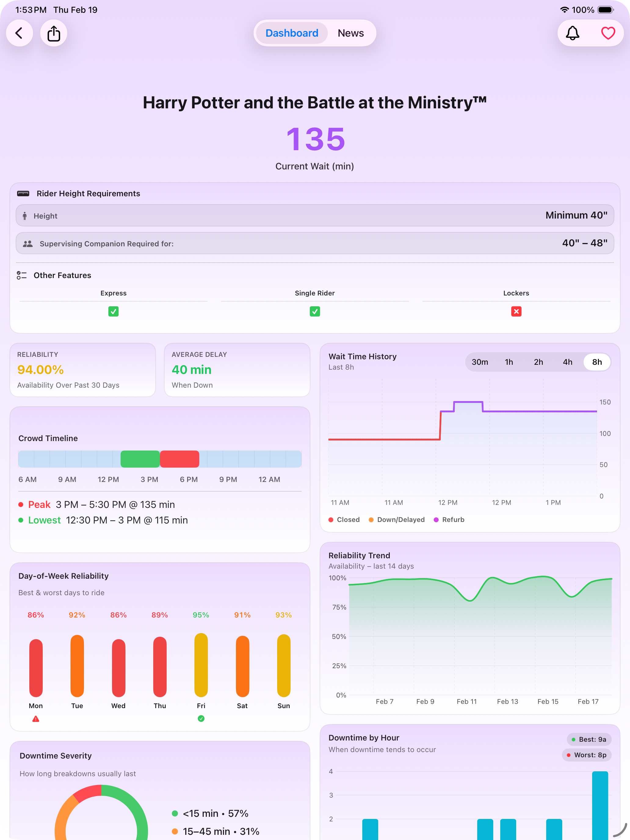
Task: Tap the Sunday yellow reliability bar
Action: 284,666
